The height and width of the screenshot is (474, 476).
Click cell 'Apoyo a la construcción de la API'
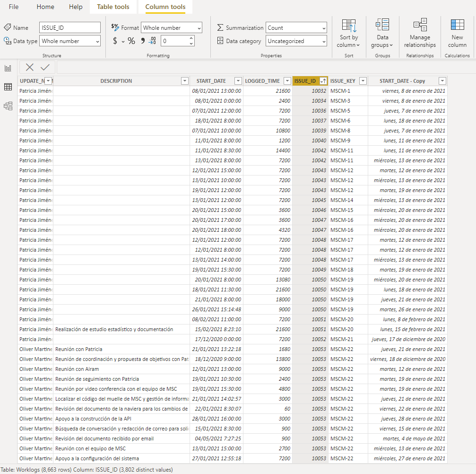pos(122,419)
